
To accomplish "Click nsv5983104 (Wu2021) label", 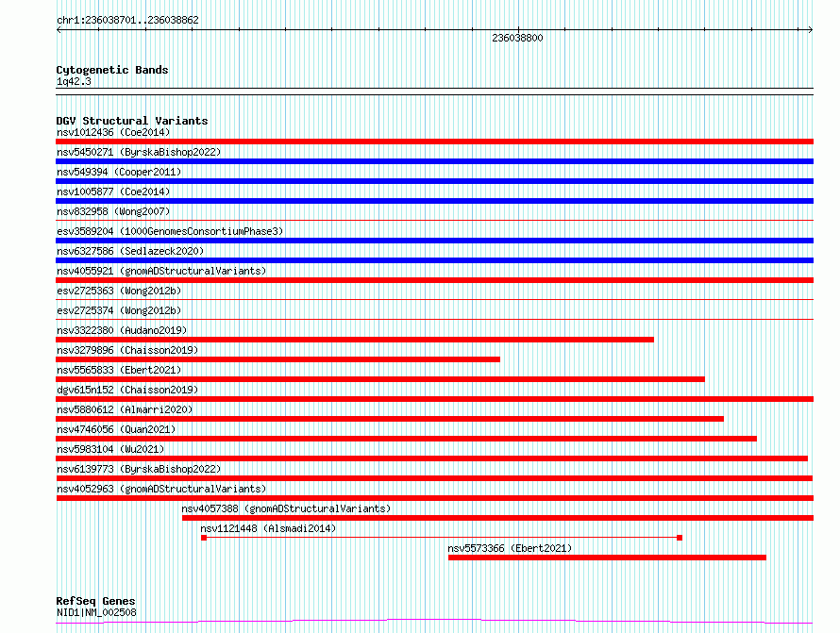I will (110, 449).
